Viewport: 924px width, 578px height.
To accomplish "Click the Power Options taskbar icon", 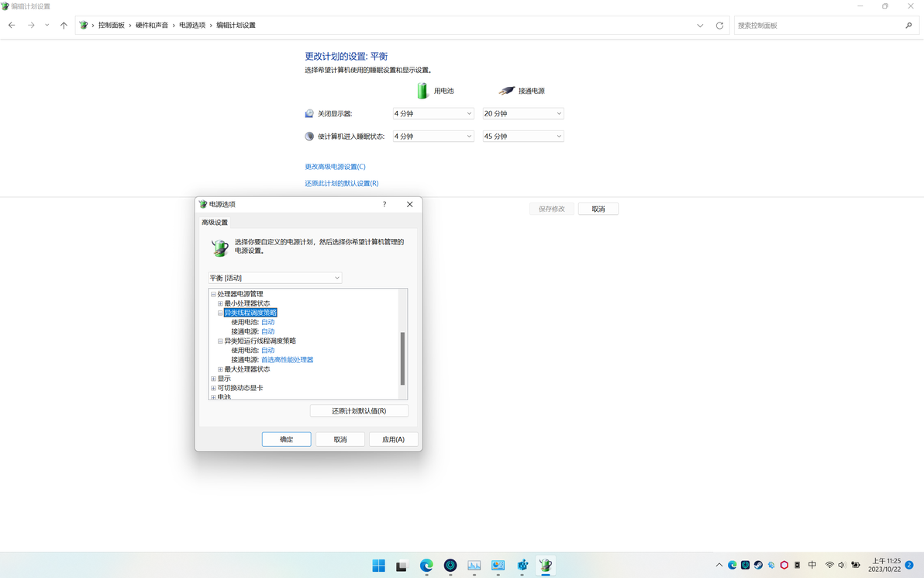I will coord(546,566).
